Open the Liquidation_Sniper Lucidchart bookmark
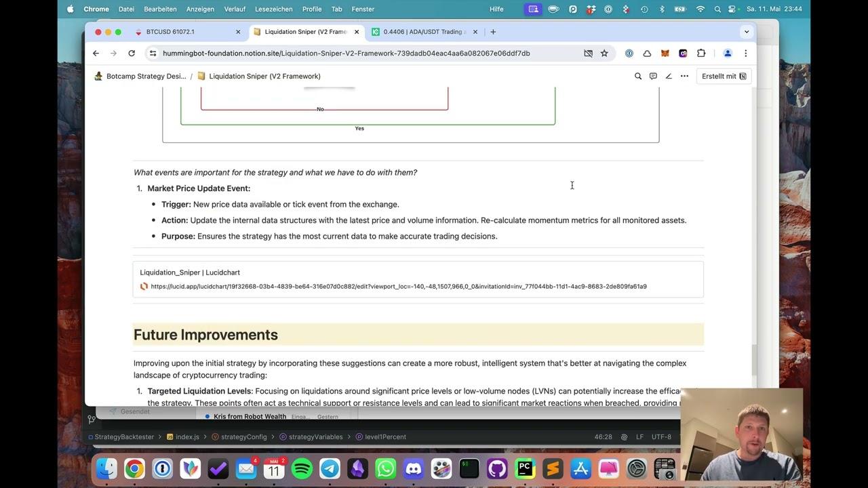This screenshot has width=868, height=488. pyautogui.click(x=418, y=279)
